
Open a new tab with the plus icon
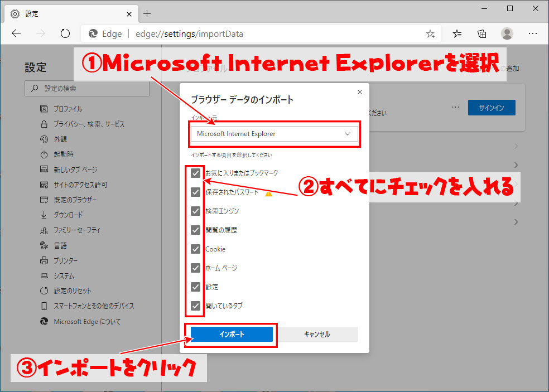pos(147,13)
